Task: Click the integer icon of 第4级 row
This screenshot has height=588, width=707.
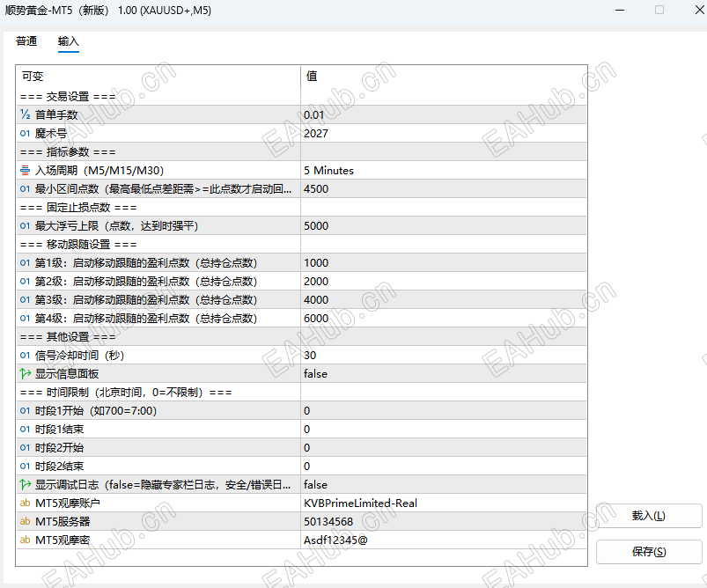Action: pyautogui.click(x=26, y=319)
